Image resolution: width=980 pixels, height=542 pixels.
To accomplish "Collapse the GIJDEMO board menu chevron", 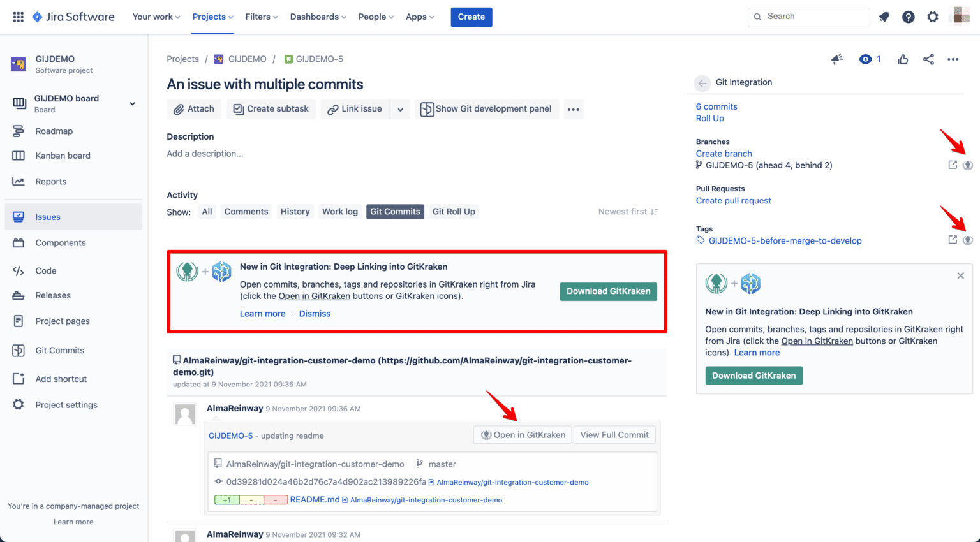I will pyautogui.click(x=132, y=102).
